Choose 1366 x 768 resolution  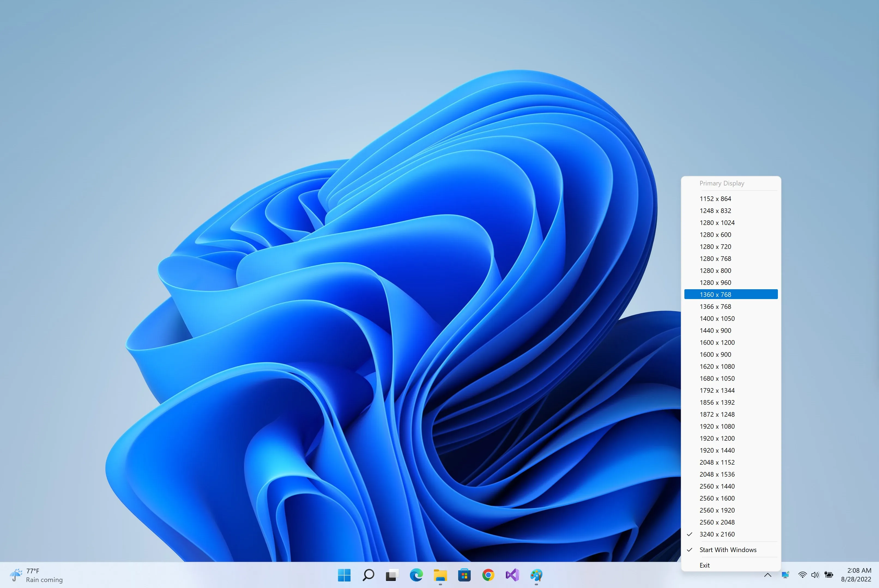(731, 307)
